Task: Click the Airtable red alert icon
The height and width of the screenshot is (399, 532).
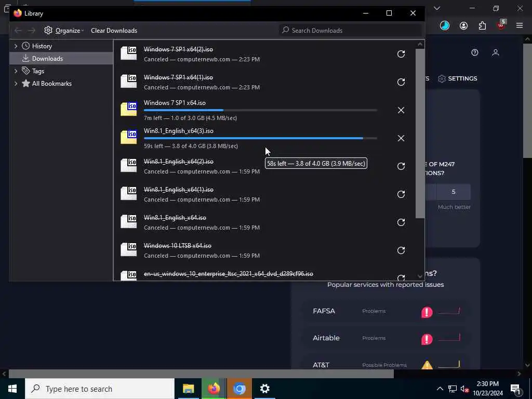Action: point(427,339)
